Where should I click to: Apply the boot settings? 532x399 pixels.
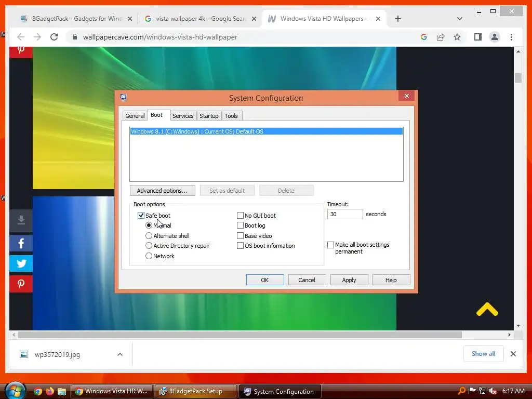coord(349,280)
